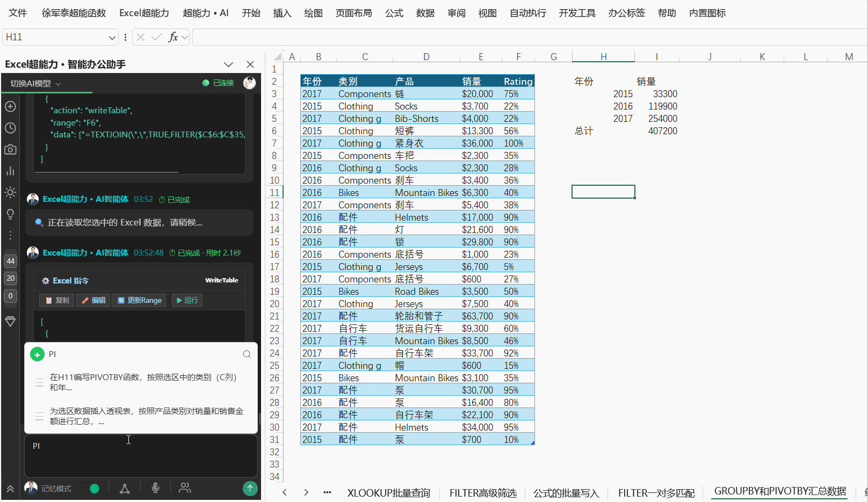
Task: Click cell containing $63,700
Action: point(481,316)
